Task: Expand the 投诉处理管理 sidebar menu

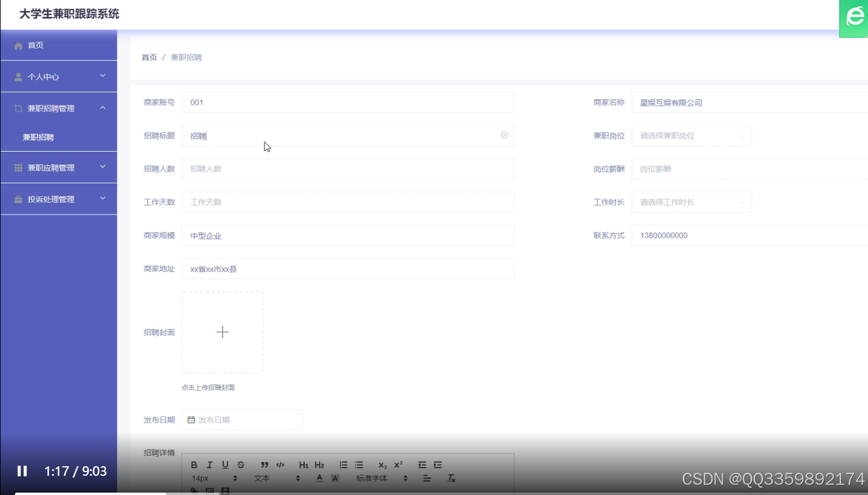Action: click(59, 199)
